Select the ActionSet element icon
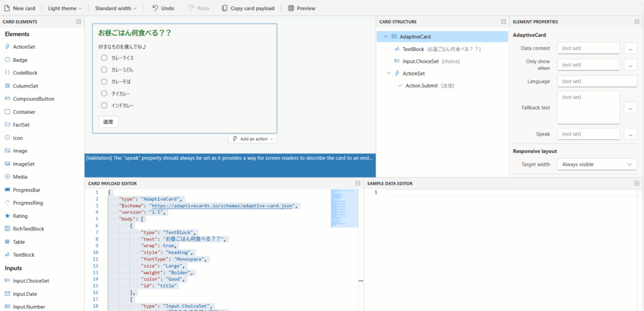 click(x=8, y=47)
